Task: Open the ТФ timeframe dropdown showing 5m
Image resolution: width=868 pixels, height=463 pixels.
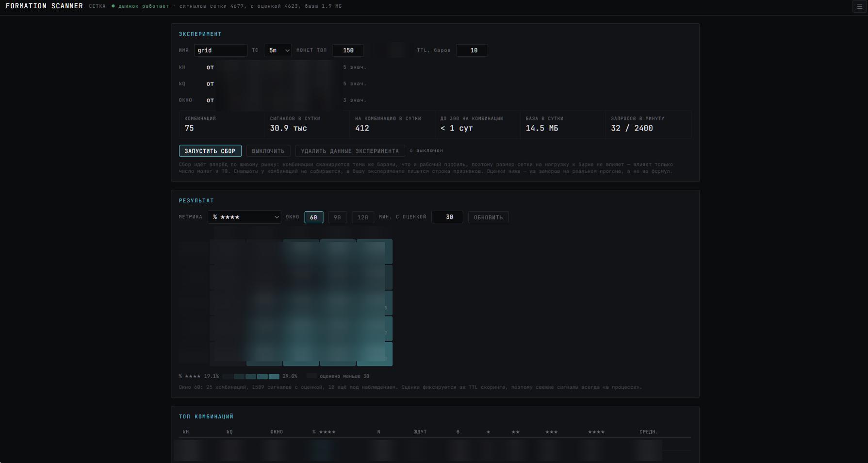Action: (278, 50)
